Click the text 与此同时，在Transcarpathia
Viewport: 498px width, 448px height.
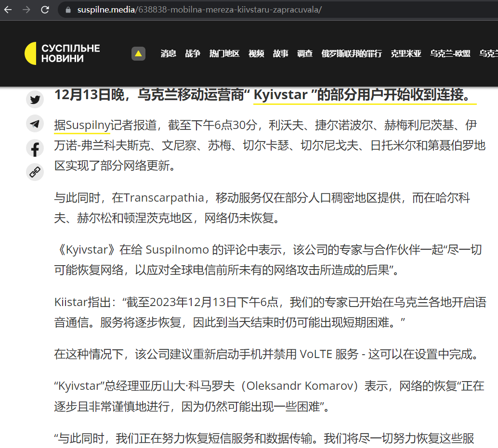point(129,198)
